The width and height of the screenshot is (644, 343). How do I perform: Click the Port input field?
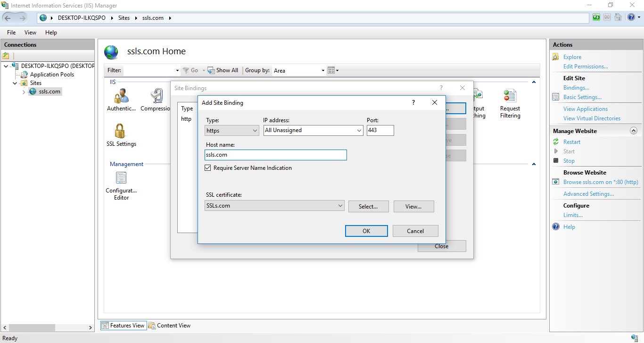tap(380, 130)
